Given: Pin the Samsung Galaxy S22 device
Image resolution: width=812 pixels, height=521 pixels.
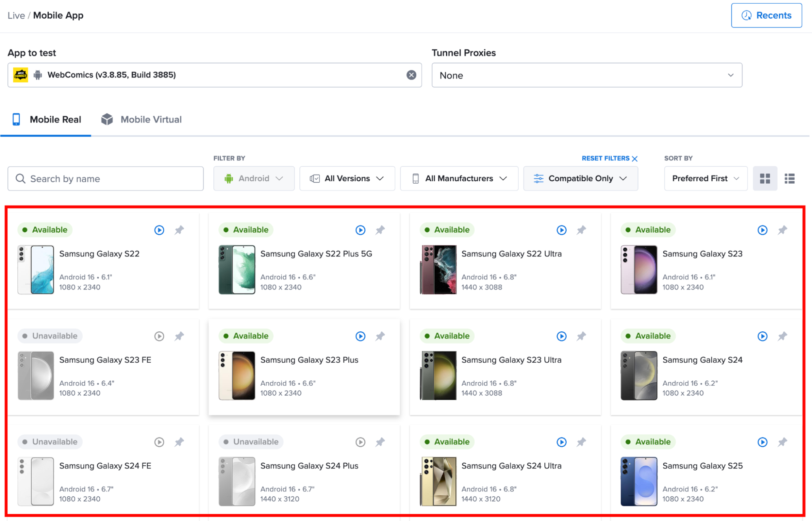Looking at the screenshot, I should tap(179, 230).
